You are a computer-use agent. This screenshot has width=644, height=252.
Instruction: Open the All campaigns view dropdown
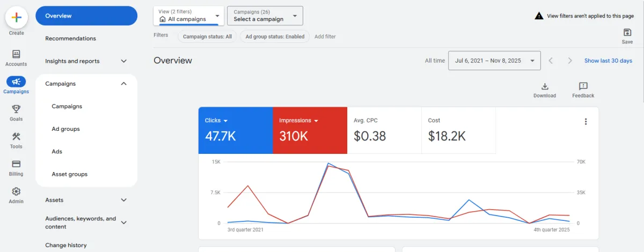(189, 16)
